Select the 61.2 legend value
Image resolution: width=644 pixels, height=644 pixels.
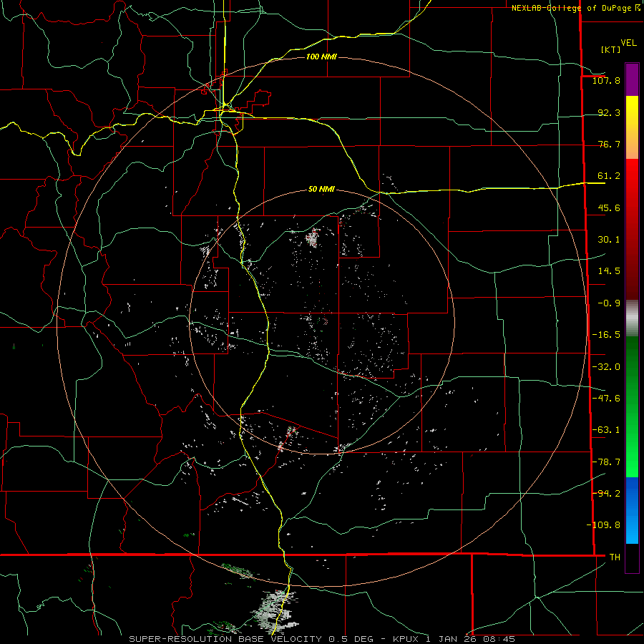click(609, 176)
